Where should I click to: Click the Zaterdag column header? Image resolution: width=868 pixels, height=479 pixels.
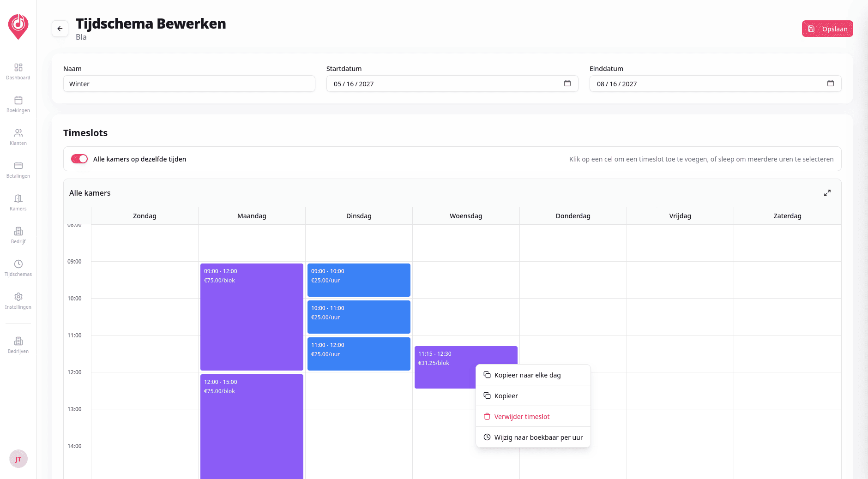[787, 216]
